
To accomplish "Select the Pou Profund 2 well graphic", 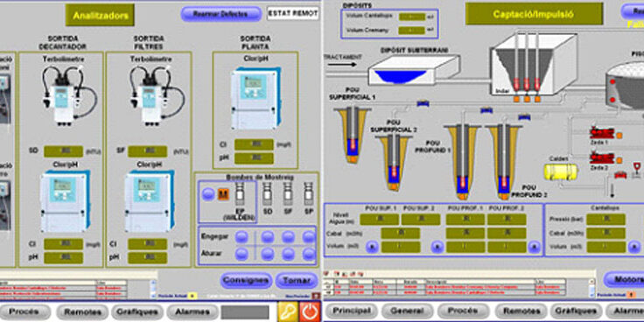I will [503, 162].
